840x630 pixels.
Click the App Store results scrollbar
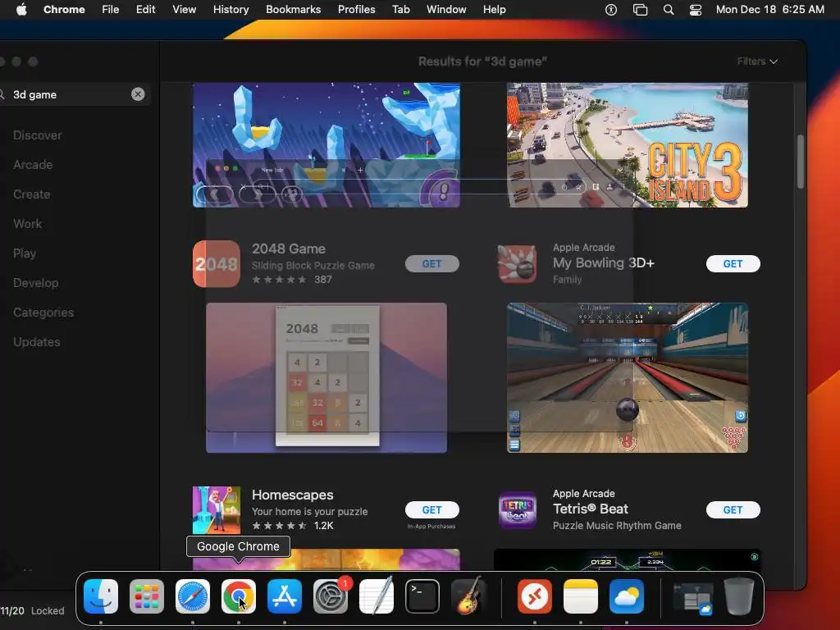point(801,162)
